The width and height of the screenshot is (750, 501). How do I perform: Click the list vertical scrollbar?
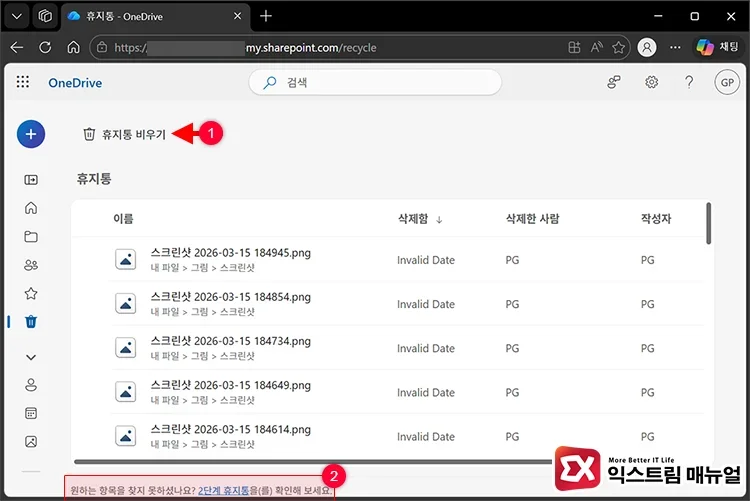708,223
